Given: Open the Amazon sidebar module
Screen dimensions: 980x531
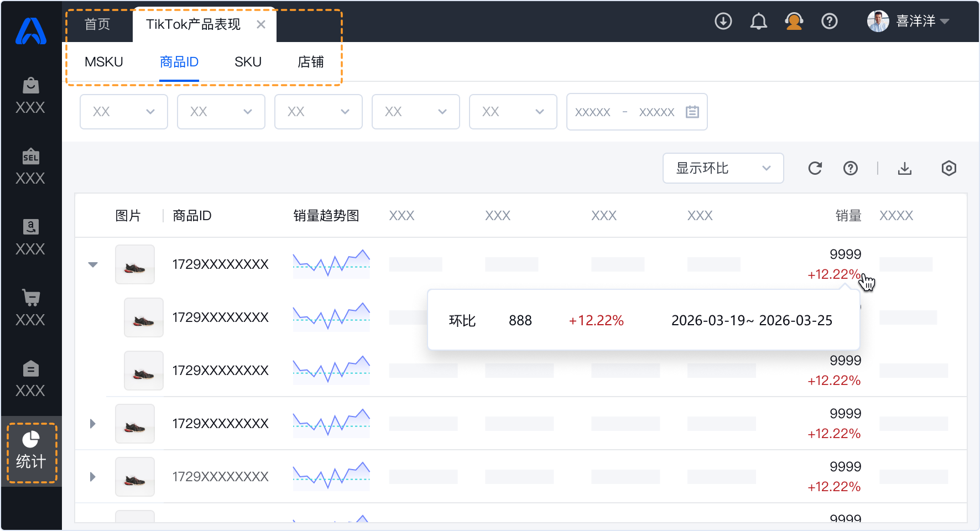Looking at the screenshot, I should (30, 237).
